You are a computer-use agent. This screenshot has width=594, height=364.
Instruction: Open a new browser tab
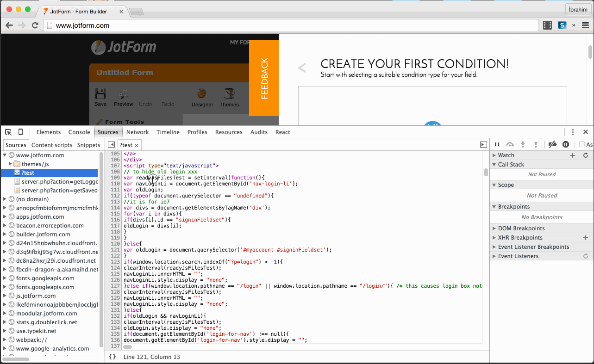[136, 12]
